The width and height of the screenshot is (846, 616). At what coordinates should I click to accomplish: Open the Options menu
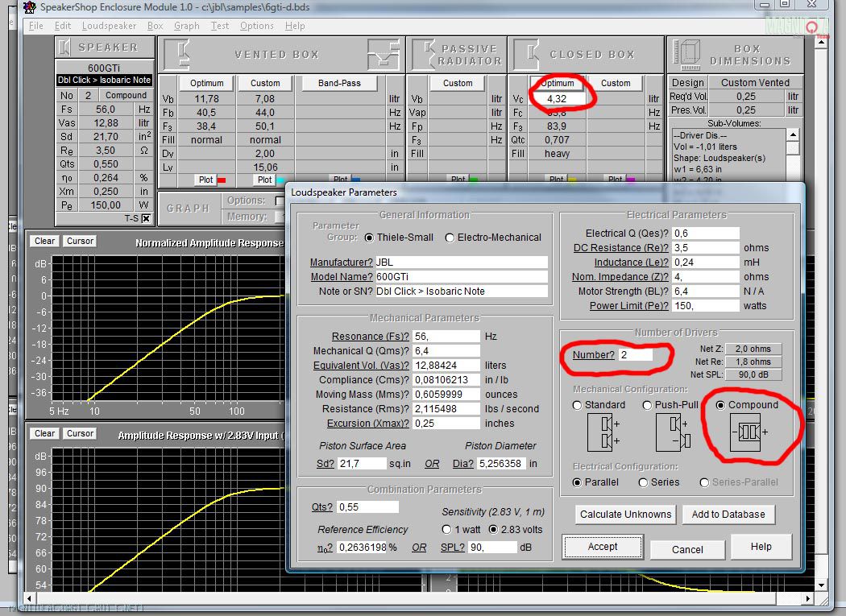click(x=257, y=26)
